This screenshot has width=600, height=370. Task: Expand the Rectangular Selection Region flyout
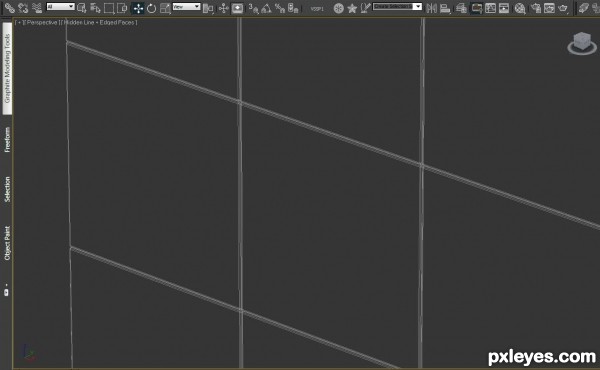point(109,8)
